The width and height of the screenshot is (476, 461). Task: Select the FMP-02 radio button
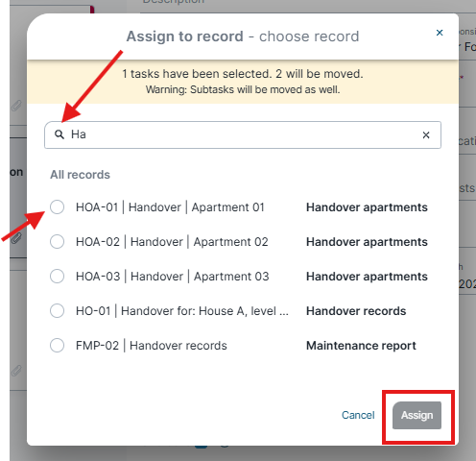pos(57,345)
